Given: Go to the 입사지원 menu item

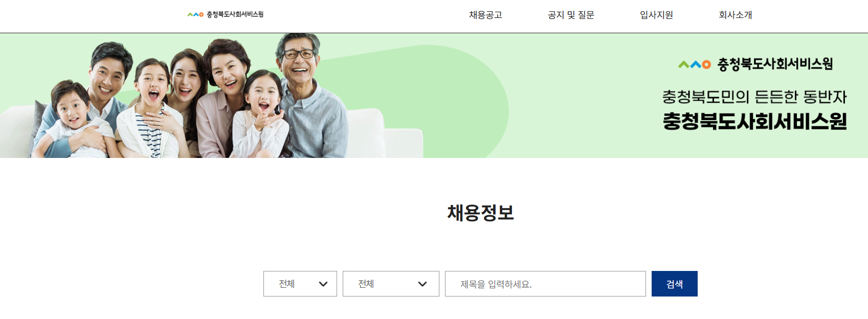Looking at the screenshot, I should point(656,15).
